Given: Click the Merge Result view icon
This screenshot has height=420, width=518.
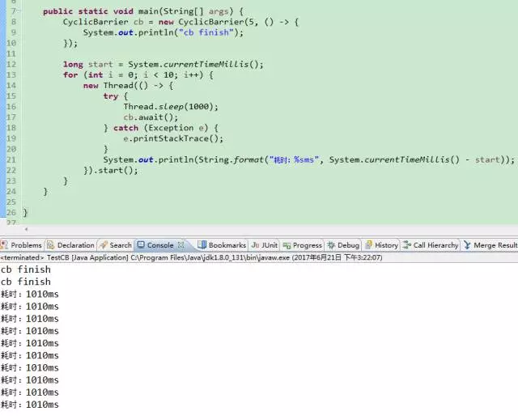Looking at the screenshot, I should tap(467, 245).
